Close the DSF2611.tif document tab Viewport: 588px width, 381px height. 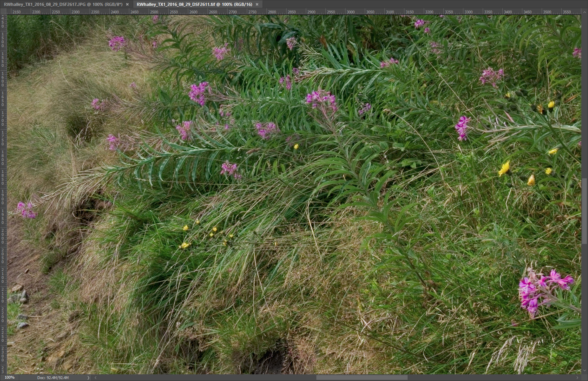pos(257,4)
